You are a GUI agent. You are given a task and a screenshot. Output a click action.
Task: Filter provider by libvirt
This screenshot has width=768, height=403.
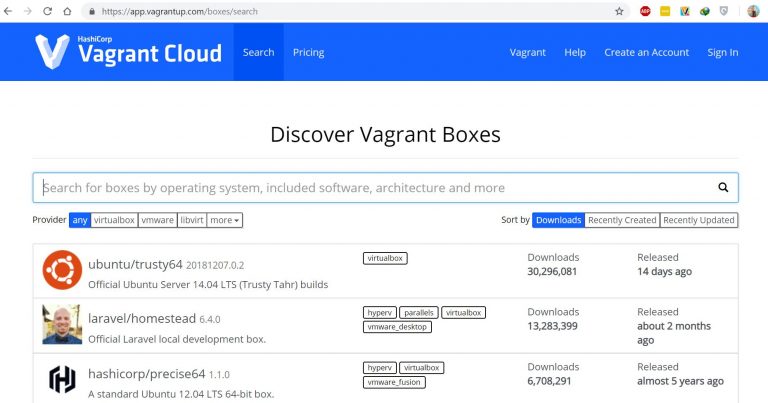pyautogui.click(x=192, y=220)
